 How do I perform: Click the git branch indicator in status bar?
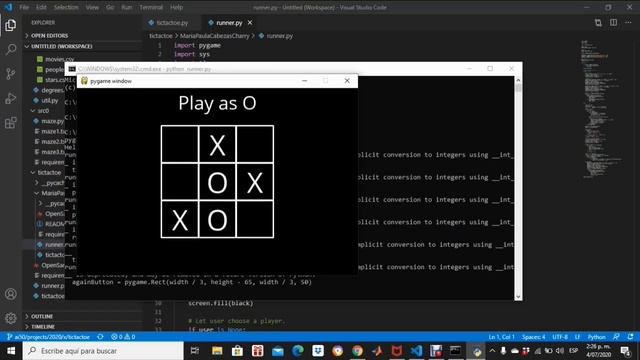click(48, 337)
